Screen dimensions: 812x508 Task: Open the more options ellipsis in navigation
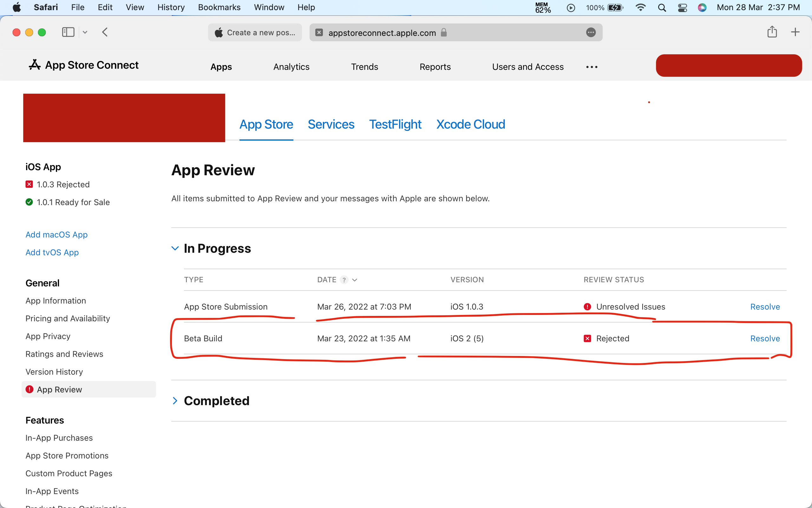coord(592,67)
